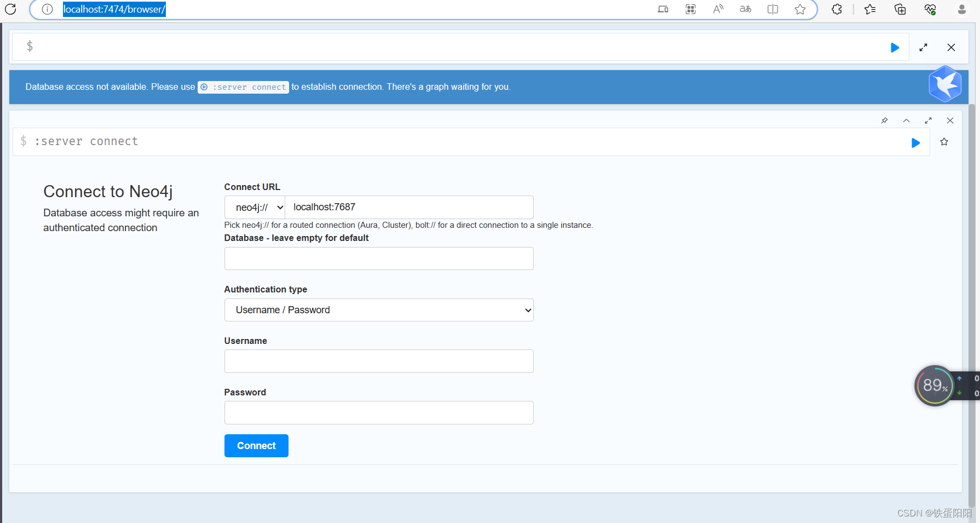The width and height of the screenshot is (980, 523).
Task: Clear the top editor with X icon
Action: point(951,48)
